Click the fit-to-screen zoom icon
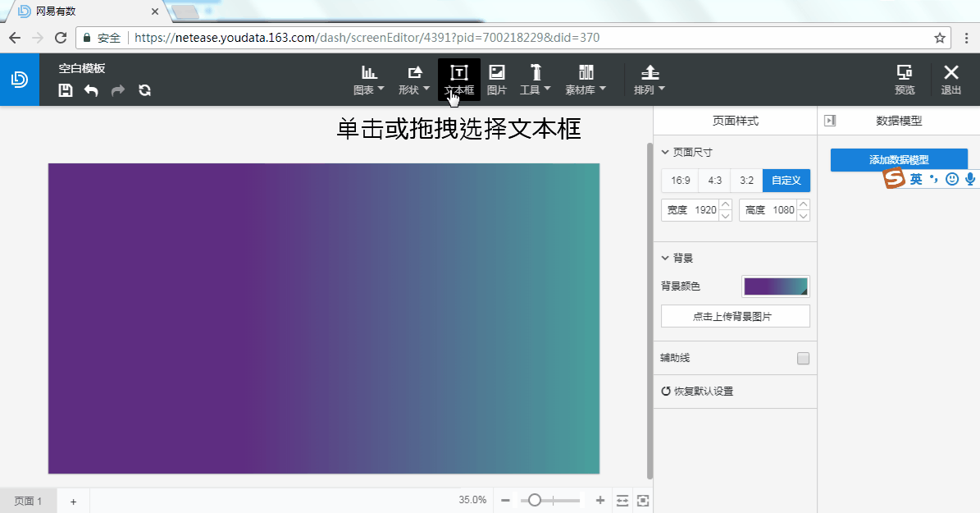The height and width of the screenshot is (513, 980). [x=643, y=501]
